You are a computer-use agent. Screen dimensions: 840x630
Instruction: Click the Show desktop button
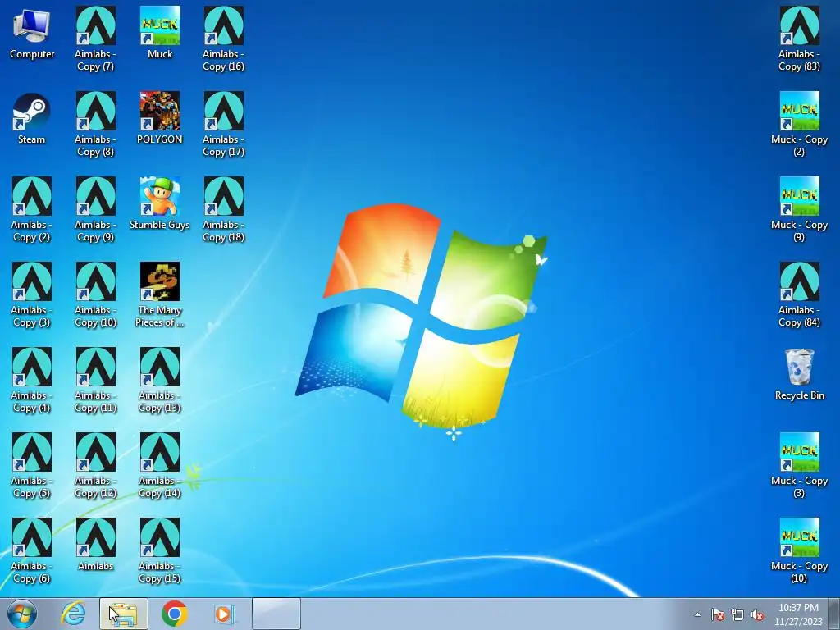(x=833, y=614)
